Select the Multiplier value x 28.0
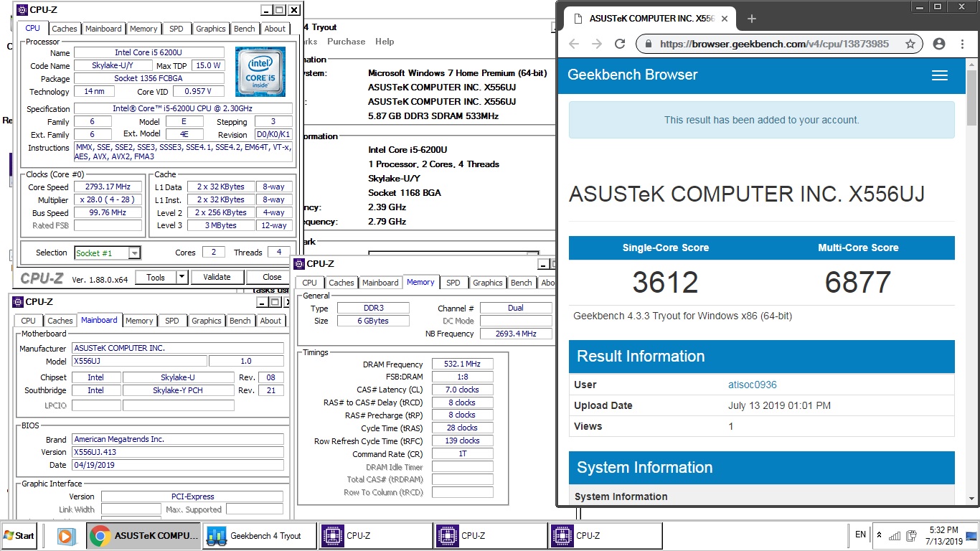This screenshot has width=980, height=551. [x=108, y=199]
